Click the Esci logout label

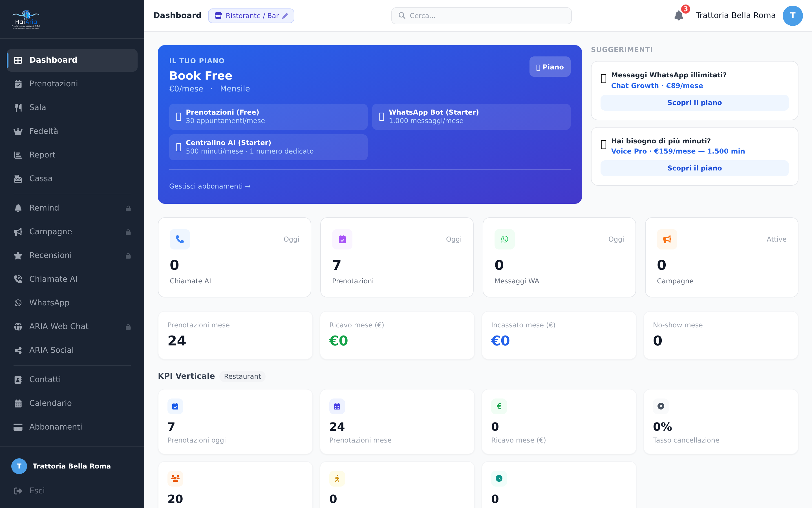coord(37,491)
